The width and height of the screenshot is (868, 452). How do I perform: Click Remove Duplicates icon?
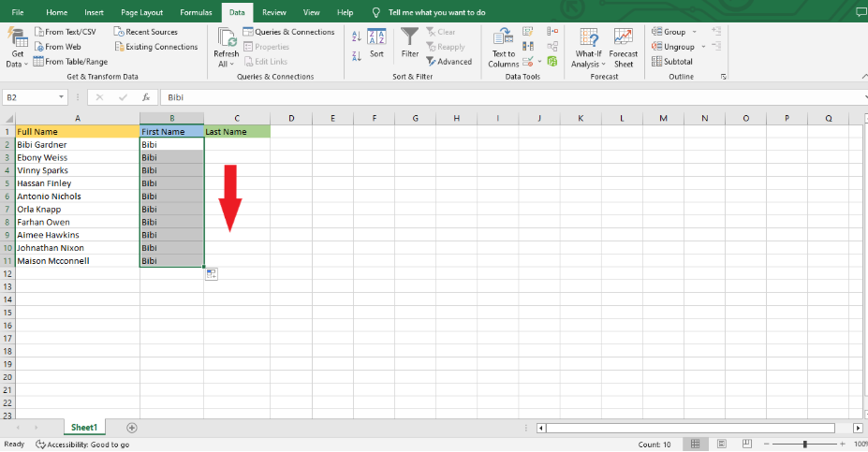click(528, 47)
